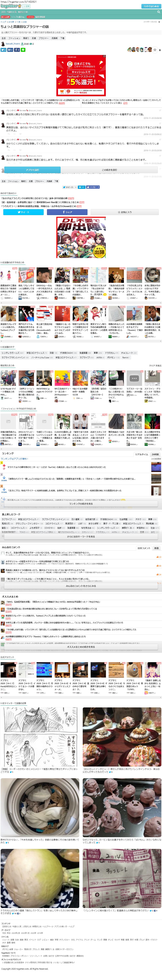Click the Hatena B! bookmark icon
Viewport: 162px width, 980px height.
pos(10,50)
